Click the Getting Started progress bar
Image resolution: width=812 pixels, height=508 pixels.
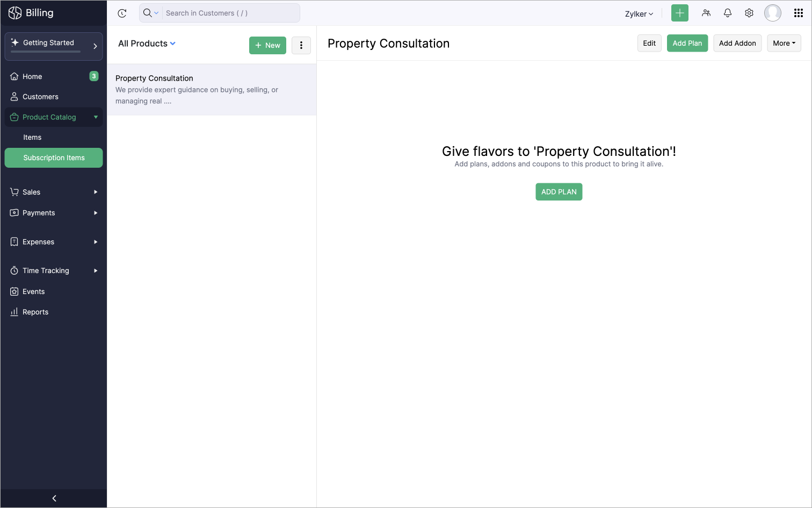[x=46, y=52]
